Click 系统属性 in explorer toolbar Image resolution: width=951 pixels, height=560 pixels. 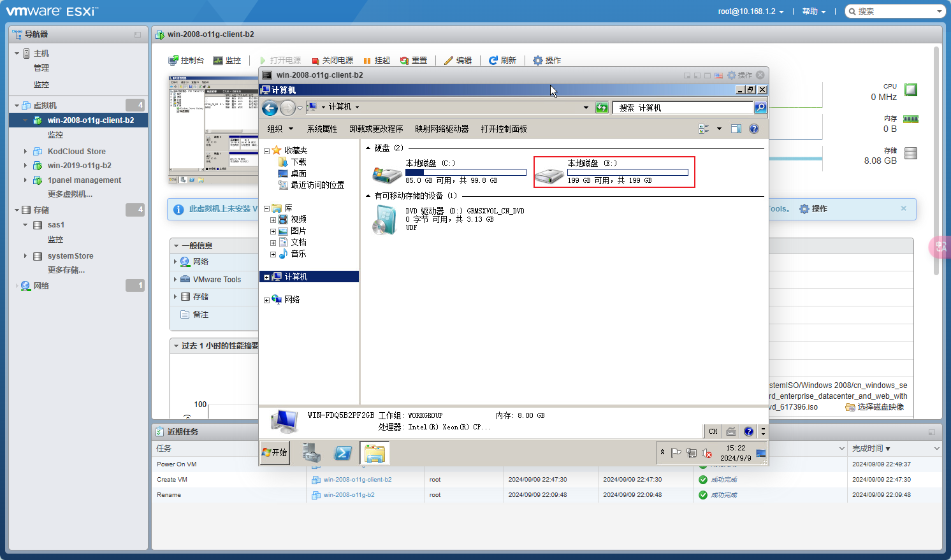pyautogui.click(x=322, y=129)
